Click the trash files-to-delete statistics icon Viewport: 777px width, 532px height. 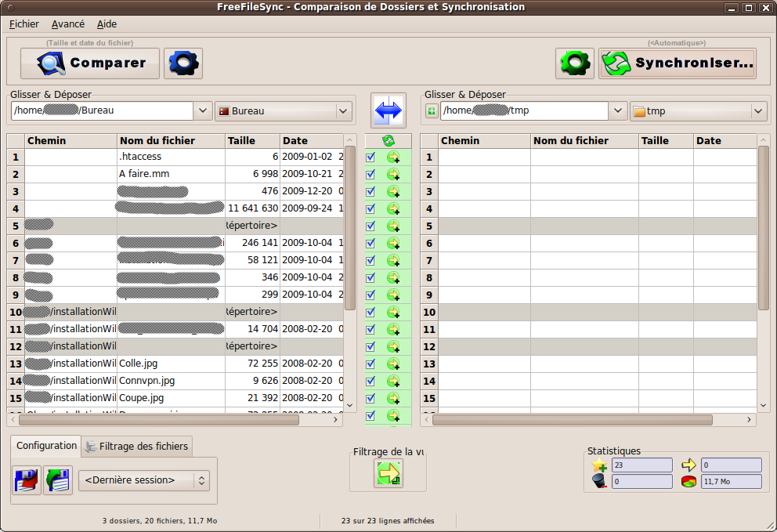[599, 481]
